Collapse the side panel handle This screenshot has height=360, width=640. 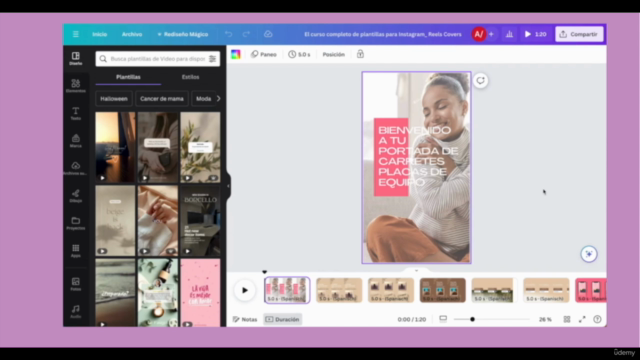[x=228, y=186]
